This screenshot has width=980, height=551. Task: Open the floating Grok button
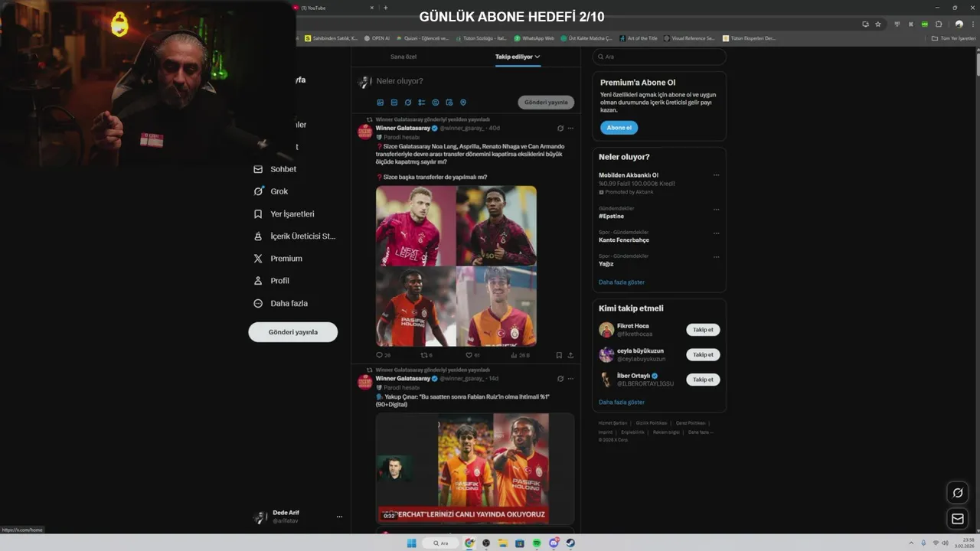957,492
